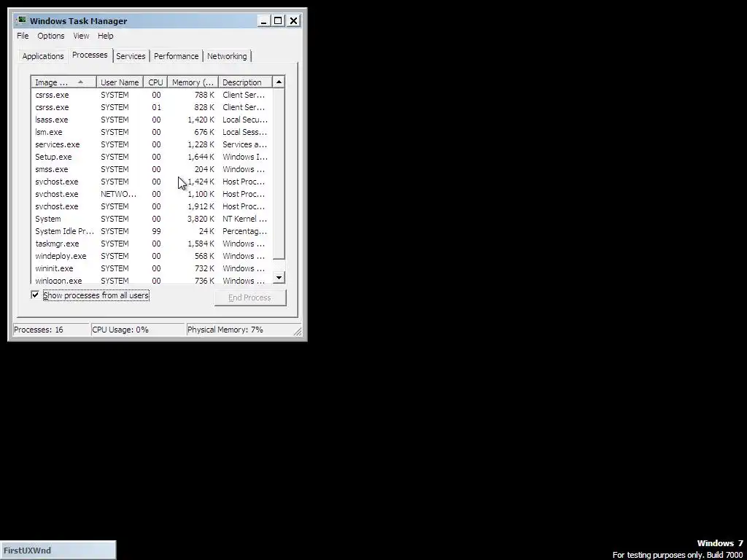Minimize the Windows Task Manager window
This screenshot has height=560, width=747.
pos(263,21)
